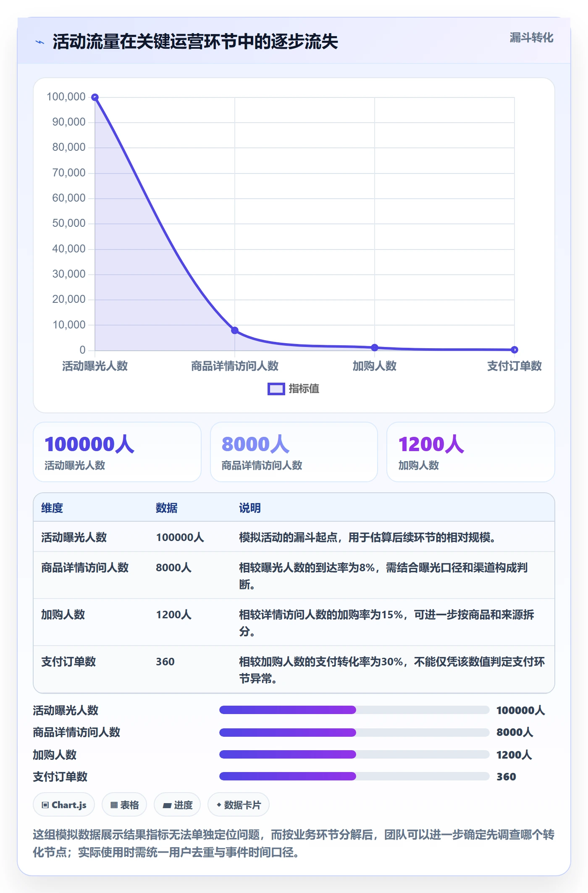Click the progress value 100000人
The image size is (588, 893).
point(521,710)
